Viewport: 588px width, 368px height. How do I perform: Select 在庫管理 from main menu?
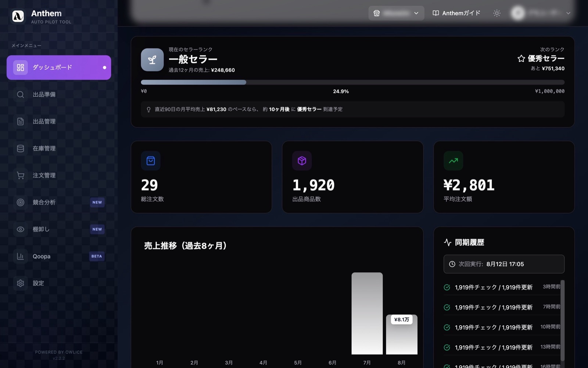(59, 148)
